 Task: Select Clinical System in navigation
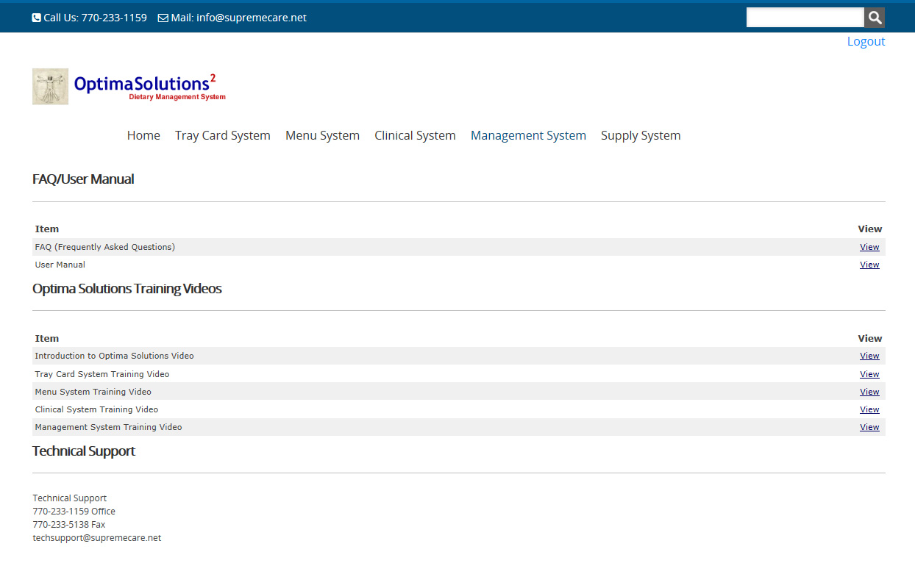click(415, 135)
